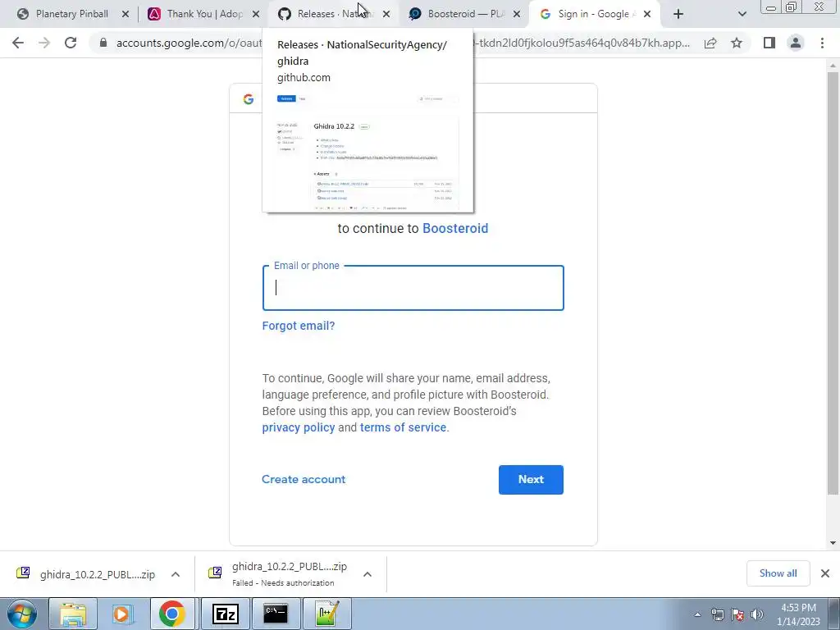Click the address bar URL
The image size is (840, 630).
[403, 43]
